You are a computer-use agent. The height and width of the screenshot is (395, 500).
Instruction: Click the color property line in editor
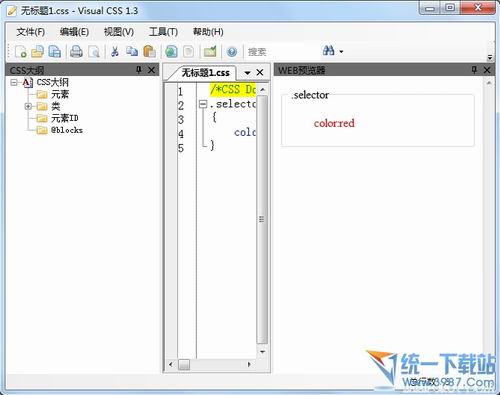pyautogui.click(x=245, y=132)
